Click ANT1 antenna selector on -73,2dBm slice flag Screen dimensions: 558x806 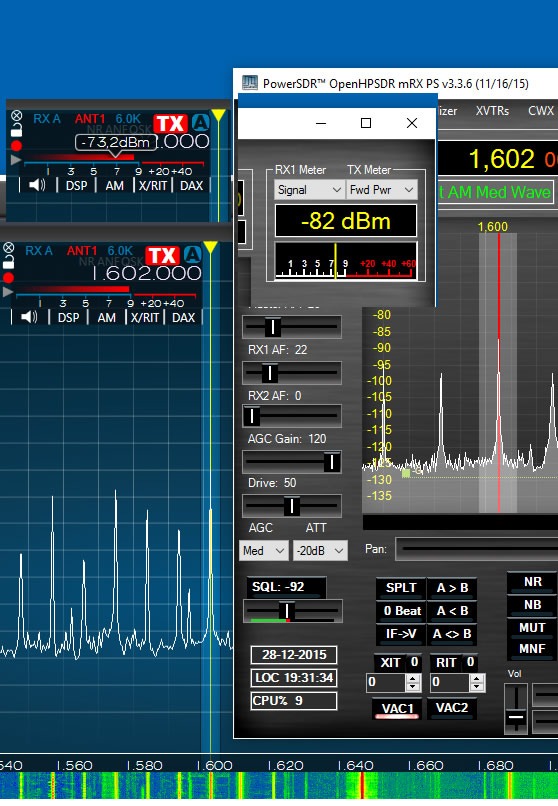[90, 119]
